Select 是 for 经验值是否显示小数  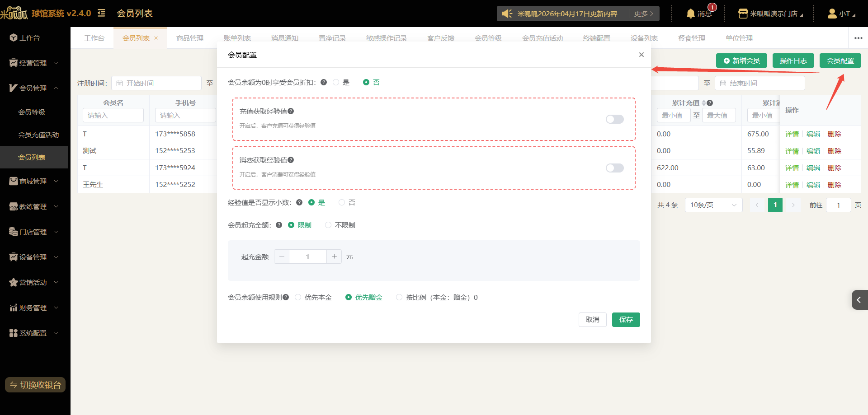coord(317,202)
